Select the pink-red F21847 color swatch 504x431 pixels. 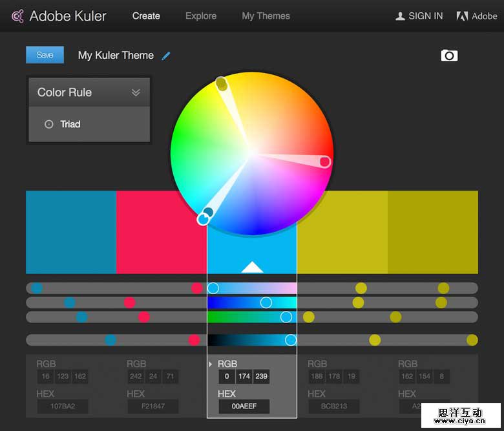[x=162, y=232]
